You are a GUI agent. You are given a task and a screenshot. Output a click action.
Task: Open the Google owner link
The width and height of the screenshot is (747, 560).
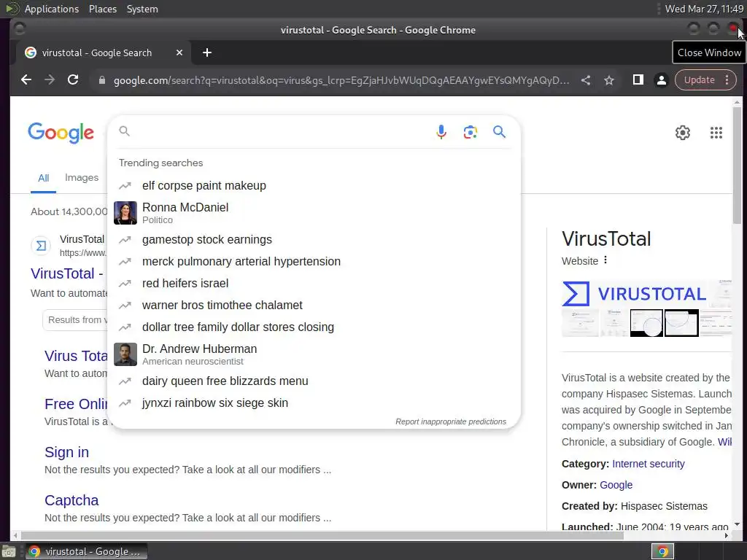coord(616,485)
